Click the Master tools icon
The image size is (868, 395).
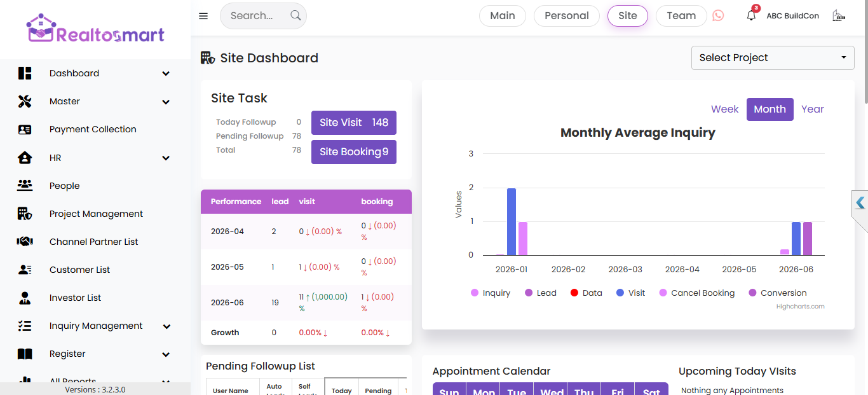[25, 101]
